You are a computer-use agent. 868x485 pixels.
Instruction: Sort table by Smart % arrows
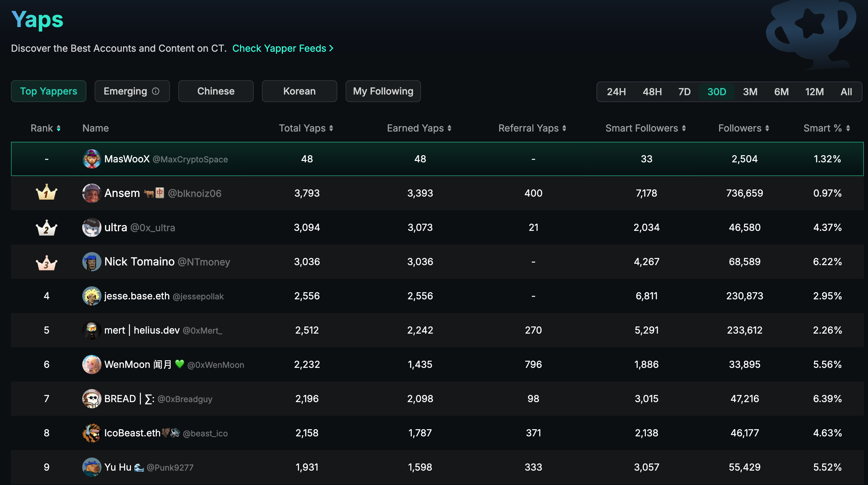(x=848, y=128)
